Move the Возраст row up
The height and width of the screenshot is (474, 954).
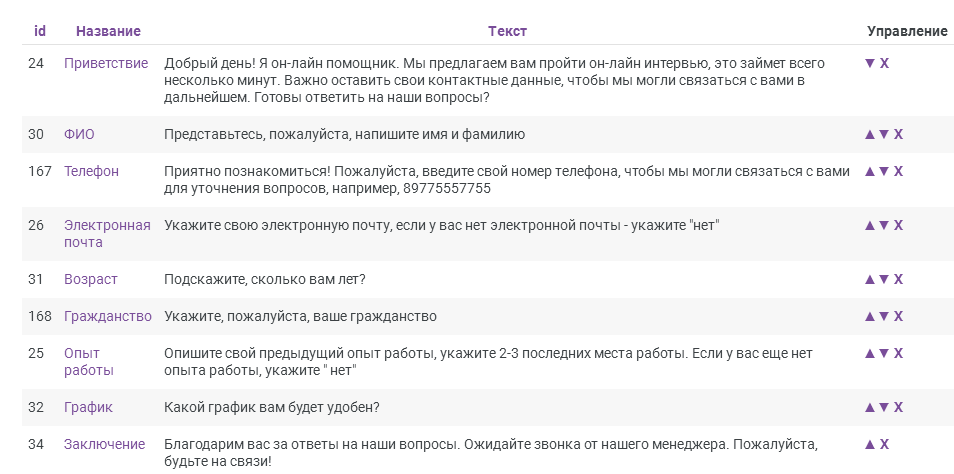click(869, 280)
